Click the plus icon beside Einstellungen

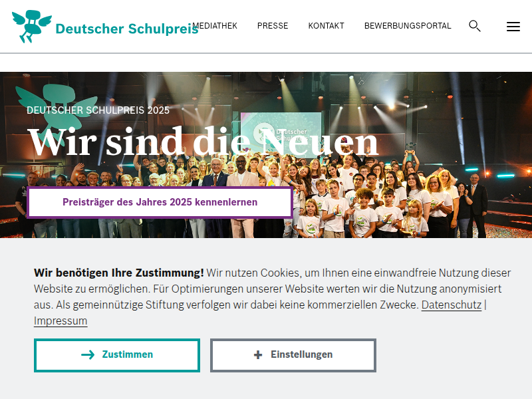[x=258, y=354]
